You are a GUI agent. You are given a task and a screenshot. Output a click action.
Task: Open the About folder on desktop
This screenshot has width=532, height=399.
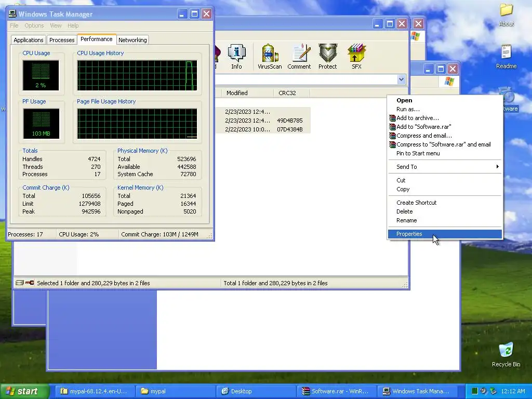point(506,15)
